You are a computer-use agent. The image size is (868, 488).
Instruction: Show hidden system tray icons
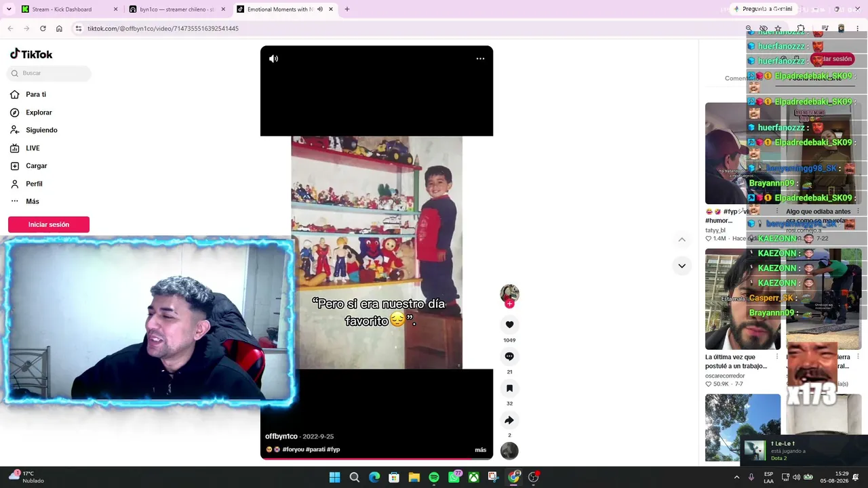coord(736,478)
